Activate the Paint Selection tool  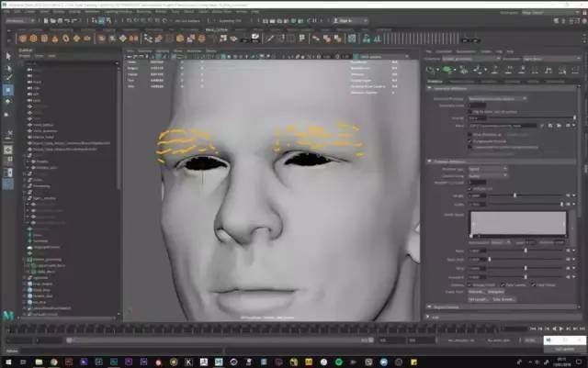pos(8,78)
